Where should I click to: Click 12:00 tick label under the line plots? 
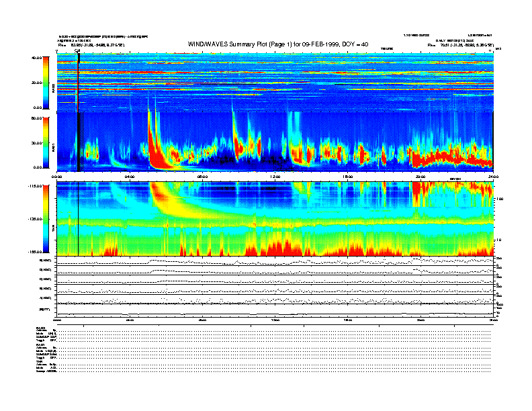[275, 320]
